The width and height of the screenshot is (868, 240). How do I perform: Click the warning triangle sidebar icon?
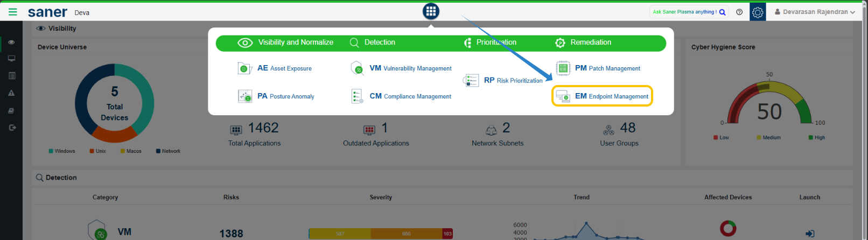11,93
